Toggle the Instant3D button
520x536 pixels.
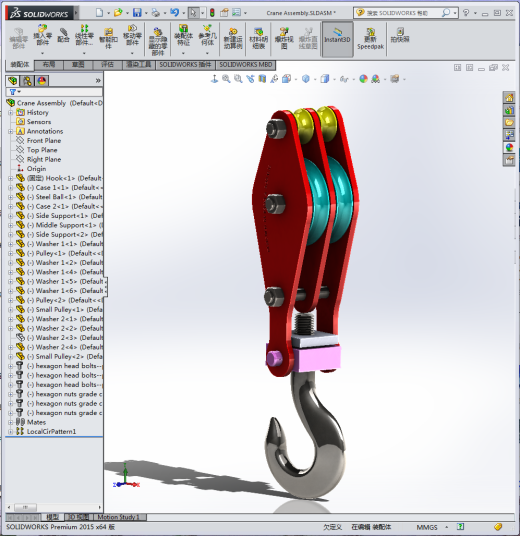pyautogui.click(x=337, y=38)
